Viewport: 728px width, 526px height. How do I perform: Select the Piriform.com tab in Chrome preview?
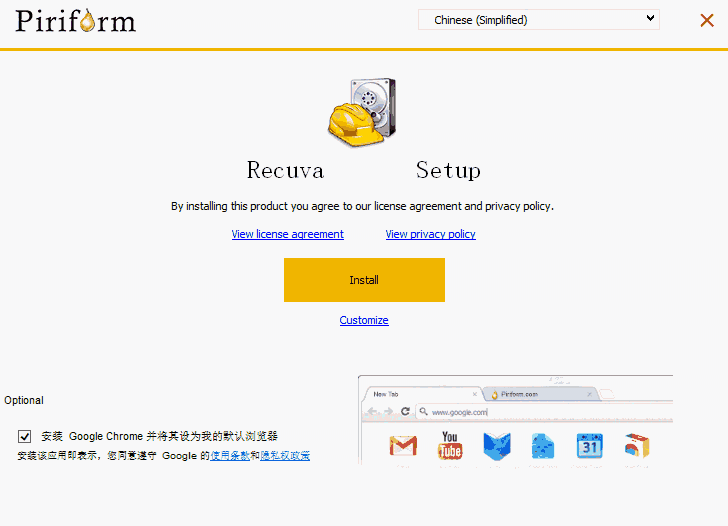click(x=541, y=394)
